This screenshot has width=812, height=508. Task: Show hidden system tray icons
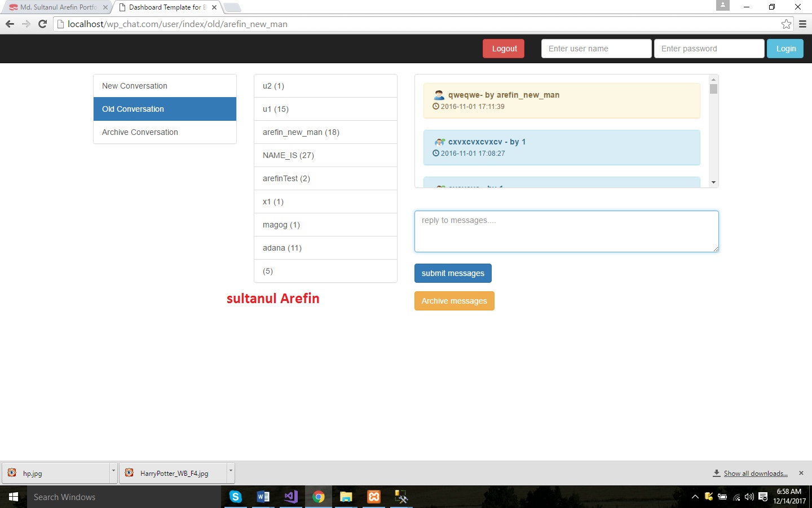tap(695, 497)
